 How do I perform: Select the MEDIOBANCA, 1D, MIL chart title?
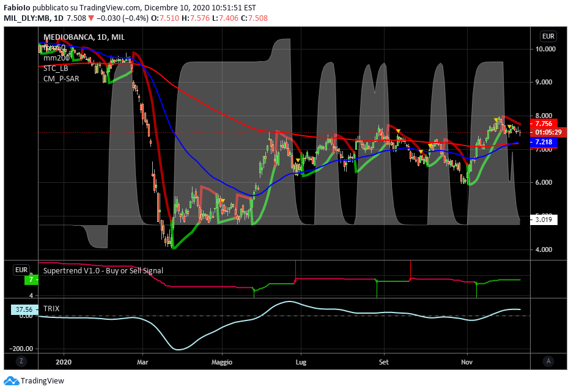pyautogui.click(x=84, y=37)
